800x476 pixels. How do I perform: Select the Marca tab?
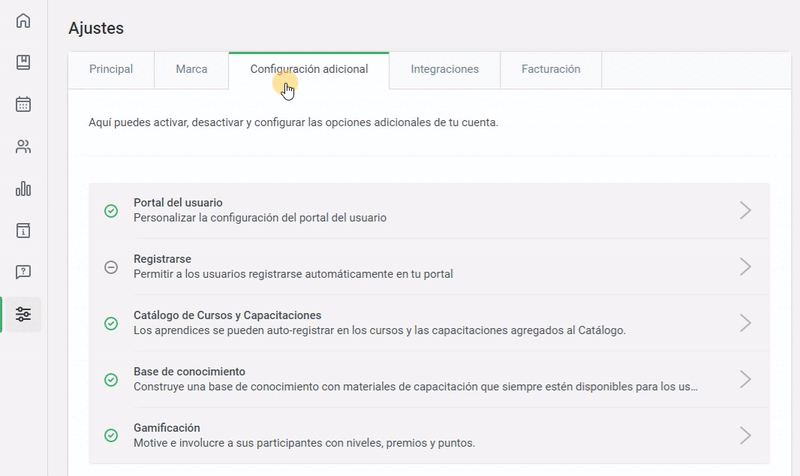[x=191, y=70]
